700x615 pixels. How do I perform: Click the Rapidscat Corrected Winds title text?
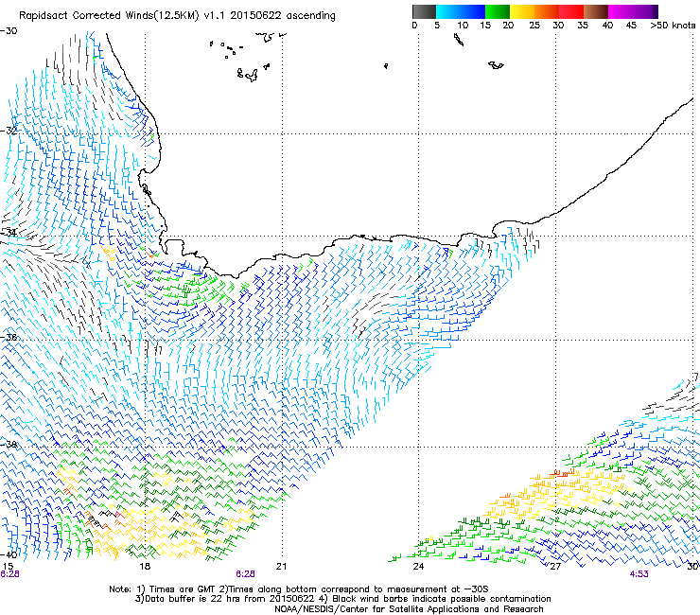177,16
